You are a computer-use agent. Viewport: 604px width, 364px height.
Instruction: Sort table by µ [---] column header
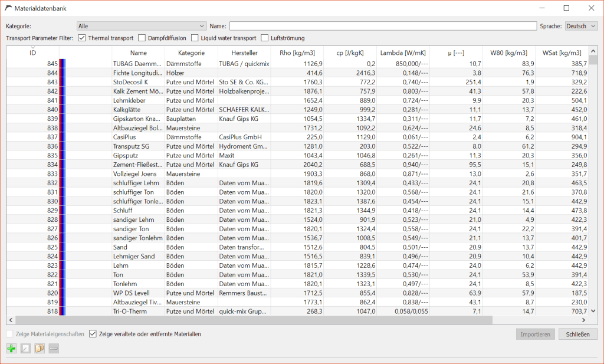[x=456, y=53]
